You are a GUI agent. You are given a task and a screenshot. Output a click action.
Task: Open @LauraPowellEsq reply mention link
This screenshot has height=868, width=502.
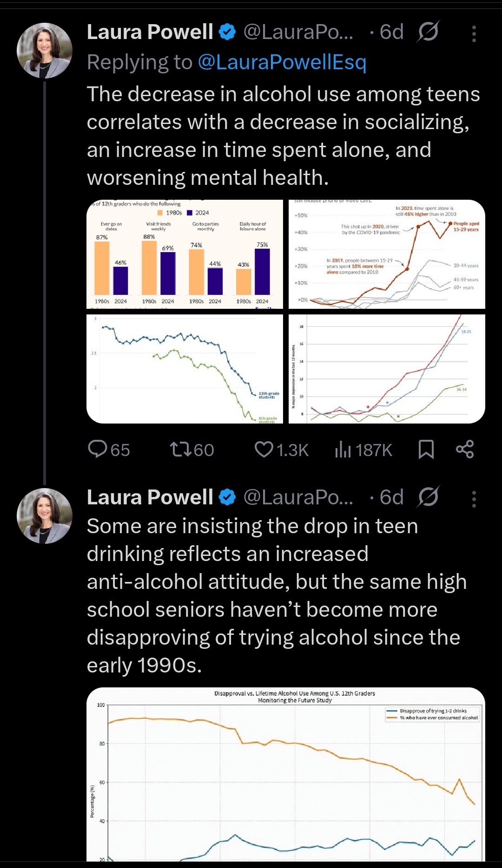coord(282,62)
